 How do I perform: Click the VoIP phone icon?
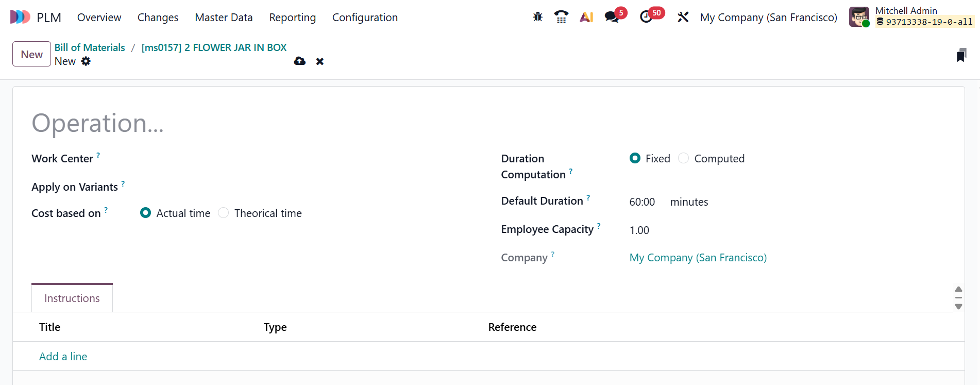(561, 17)
